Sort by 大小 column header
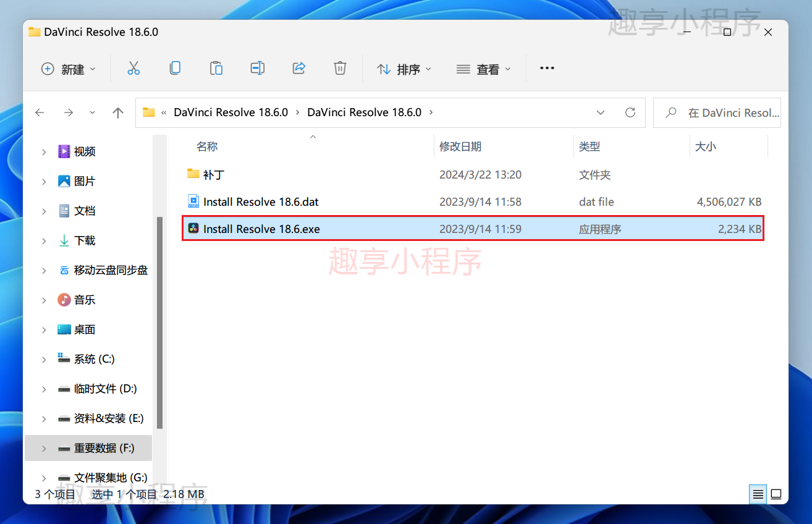 coord(706,146)
